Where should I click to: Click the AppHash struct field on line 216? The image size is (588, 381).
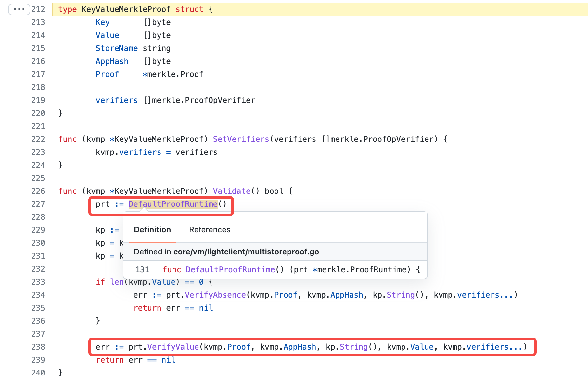pyautogui.click(x=112, y=61)
